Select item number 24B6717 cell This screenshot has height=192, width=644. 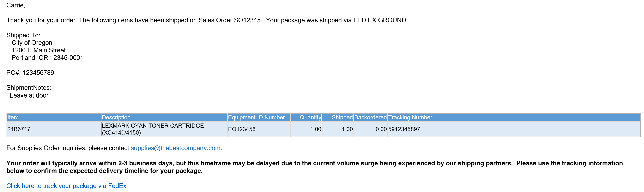pos(54,129)
